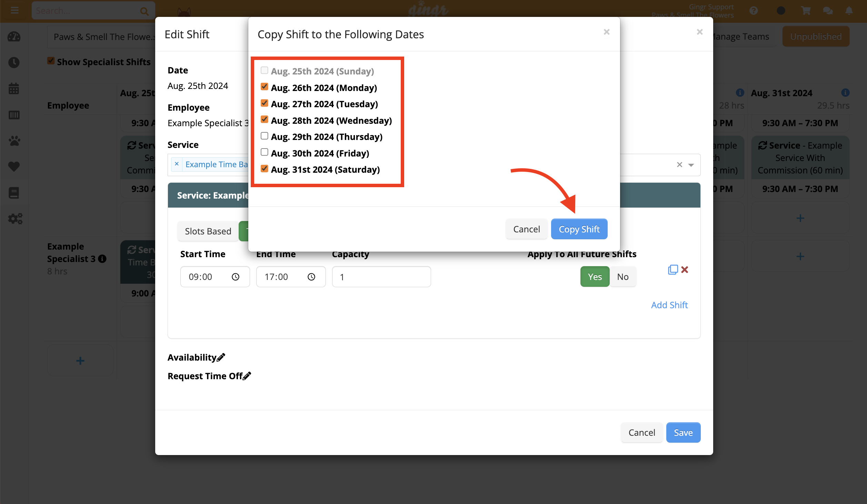Check the Aug. 30th 2024 Friday checkbox
Screen dimensions: 867x504
264,152
